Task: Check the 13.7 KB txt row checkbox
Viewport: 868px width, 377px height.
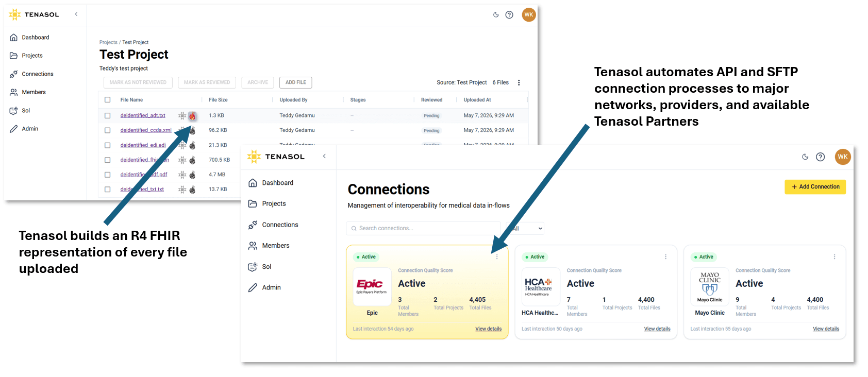Action: coord(108,190)
